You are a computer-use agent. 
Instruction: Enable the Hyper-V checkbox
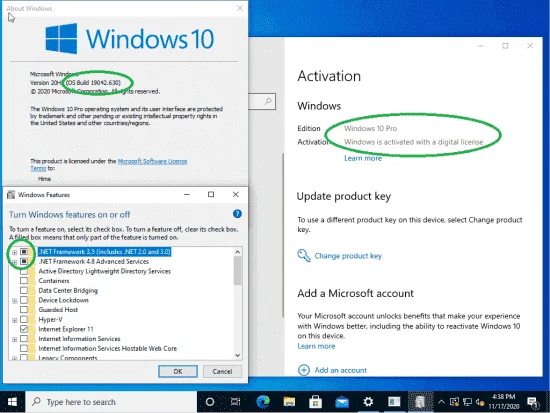click(x=24, y=319)
